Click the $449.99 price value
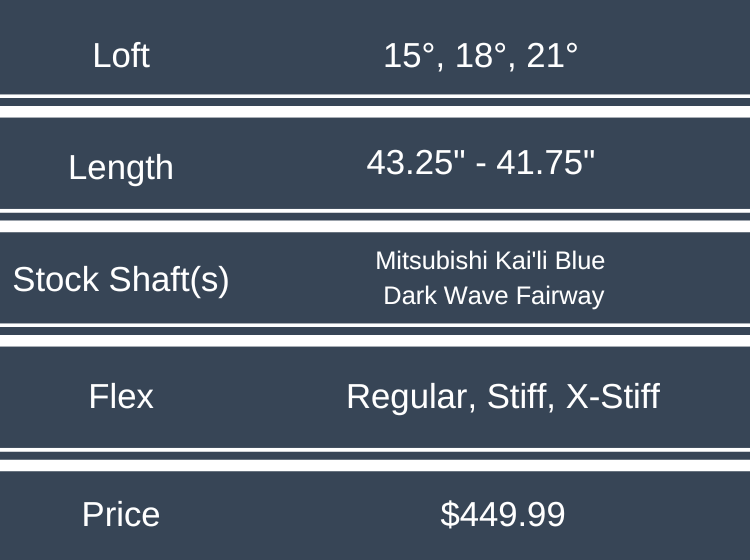 pyautogui.click(x=503, y=514)
